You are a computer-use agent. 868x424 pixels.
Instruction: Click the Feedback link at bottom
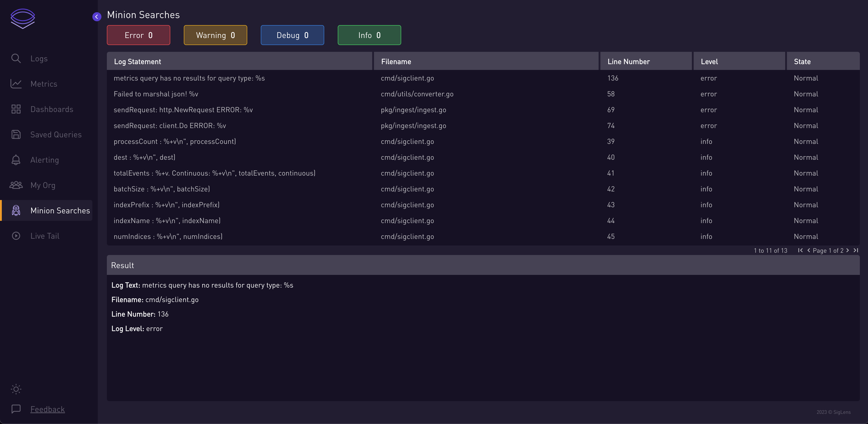point(47,409)
